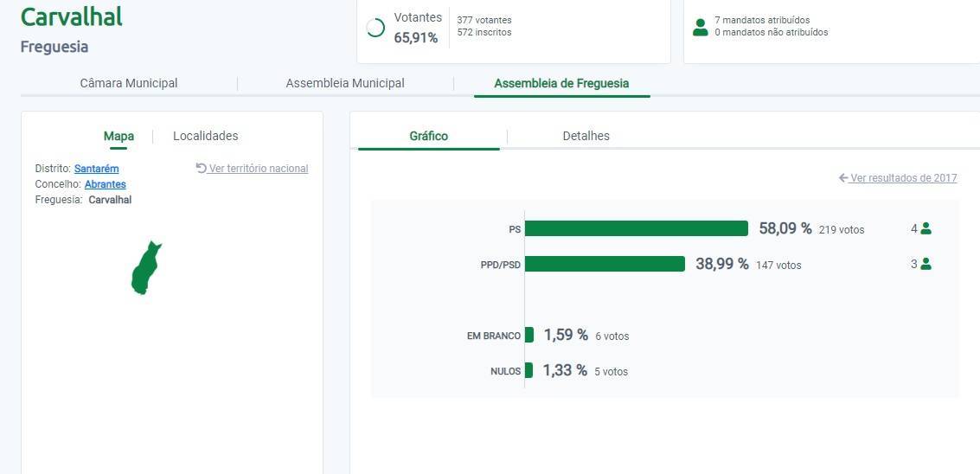Click the Ver território nacional link

[258, 169]
